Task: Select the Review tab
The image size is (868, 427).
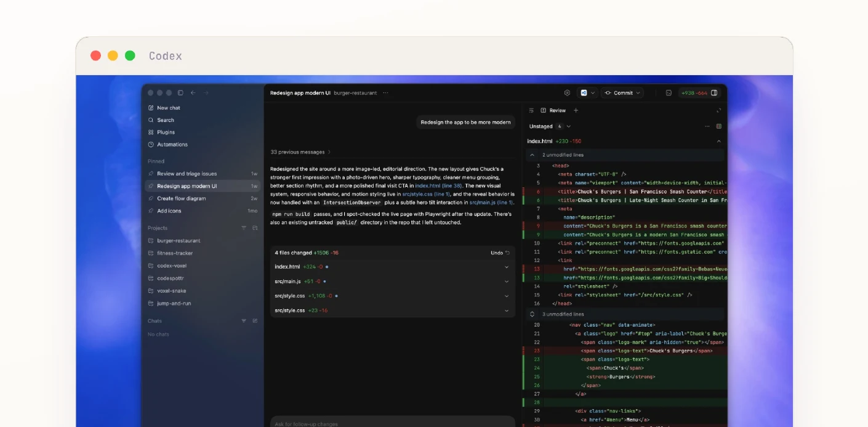Action: pyautogui.click(x=553, y=111)
